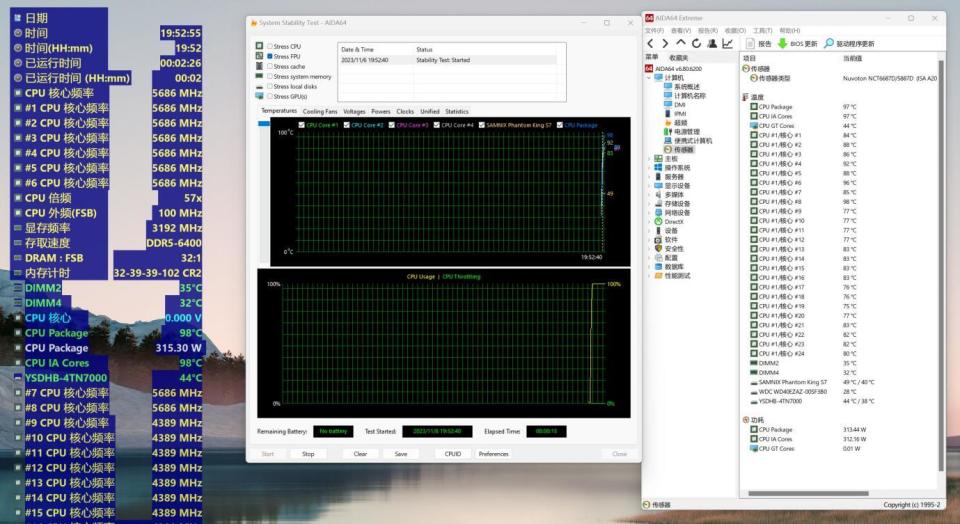Expand the 主板 tree node
960x524 pixels.
pos(648,159)
